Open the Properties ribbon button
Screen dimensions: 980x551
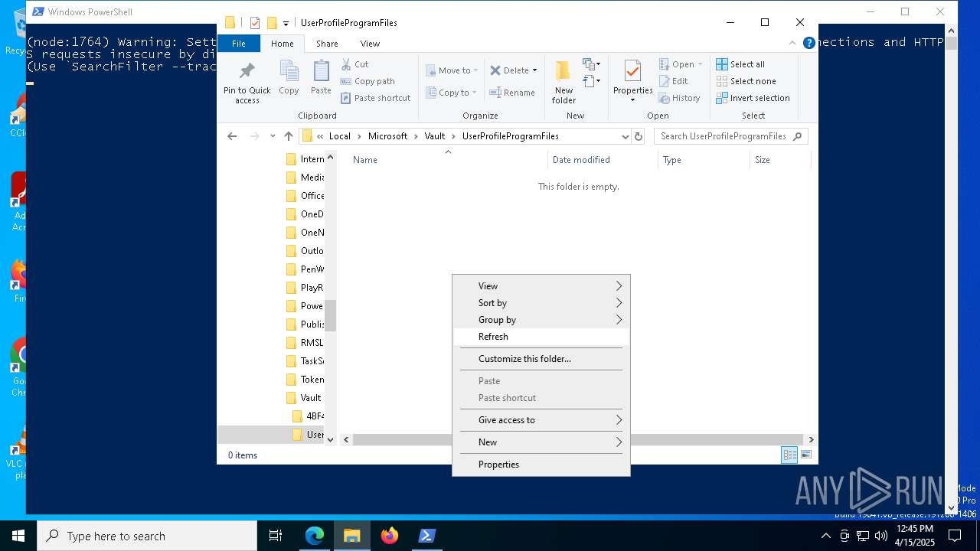(632, 82)
